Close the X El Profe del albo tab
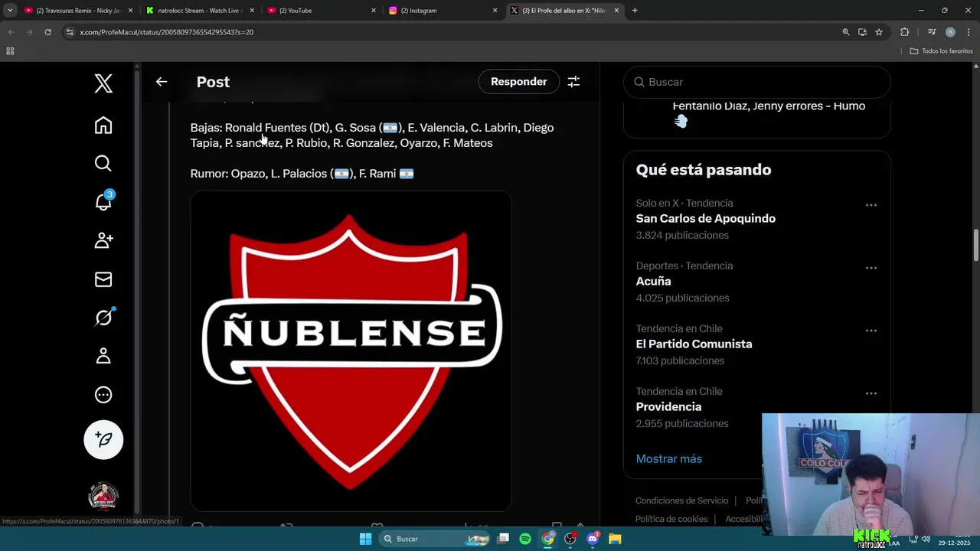The image size is (980, 551). pyautogui.click(x=616, y=11)
